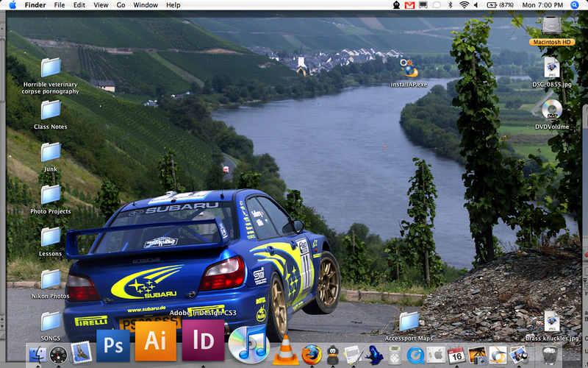Open the Edit menu

pos(79,5)
